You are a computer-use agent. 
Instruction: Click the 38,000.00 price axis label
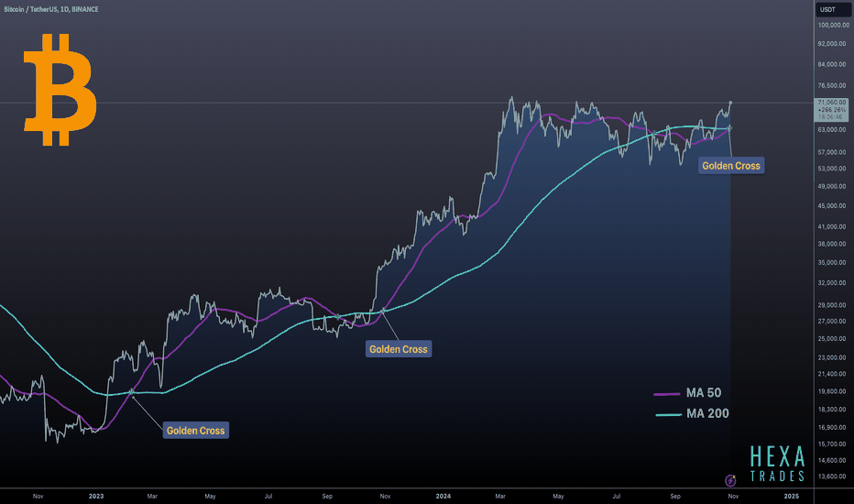[833, 244]
